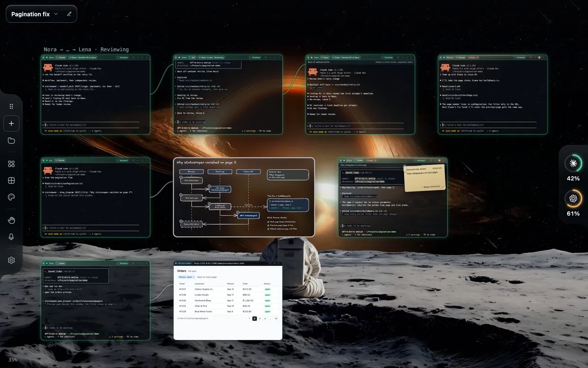Click the Finished badge in Nora's window
Image resolution: width=588 pixels, height=368 pixels.
click(123, 57)
